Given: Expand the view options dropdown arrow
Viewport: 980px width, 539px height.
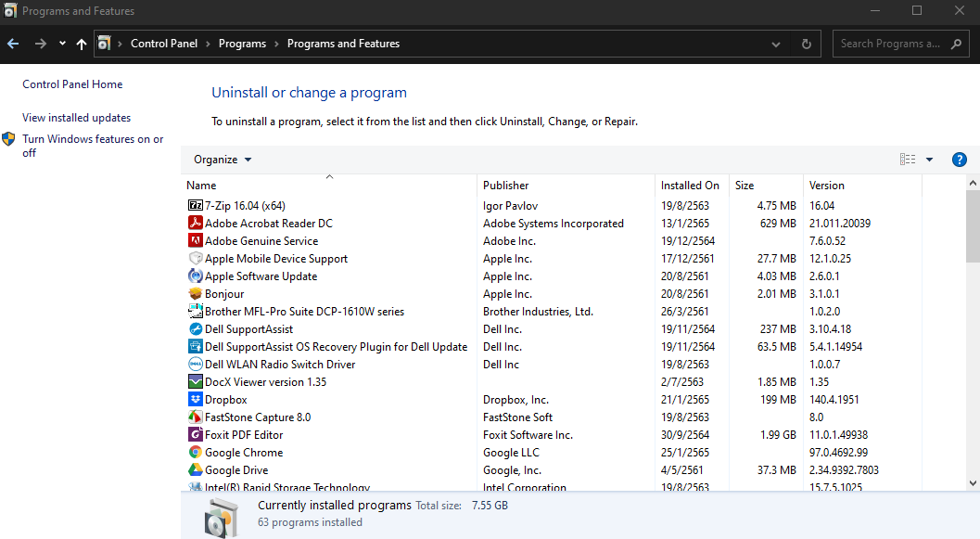Looking at the screenshot, I should [x=929, y=160].
